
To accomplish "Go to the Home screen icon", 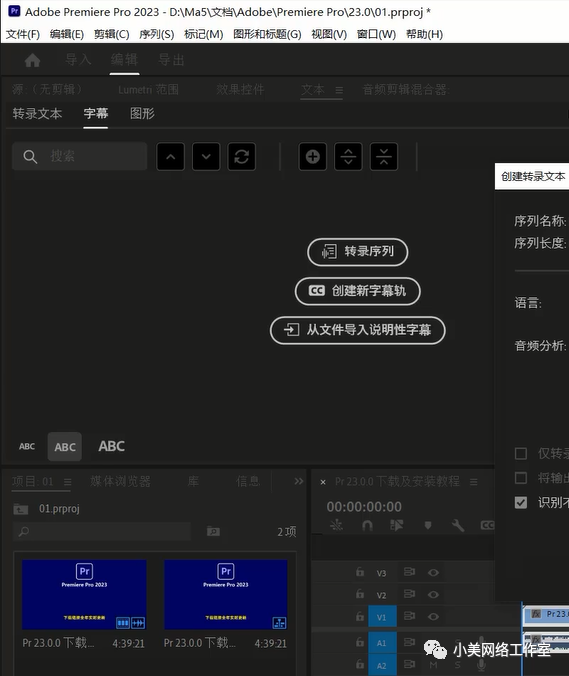I will (x=32, y=60).
